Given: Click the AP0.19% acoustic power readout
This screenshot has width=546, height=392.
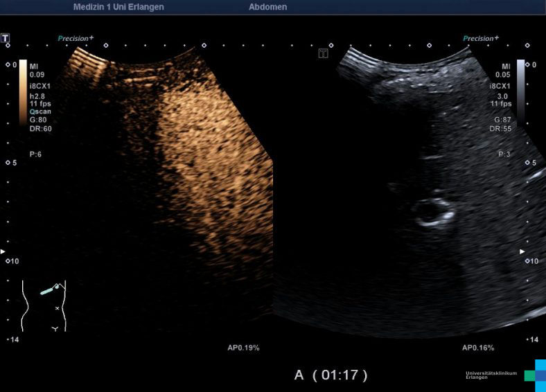Looking at the screenshot, I should [x=243, y=347].
